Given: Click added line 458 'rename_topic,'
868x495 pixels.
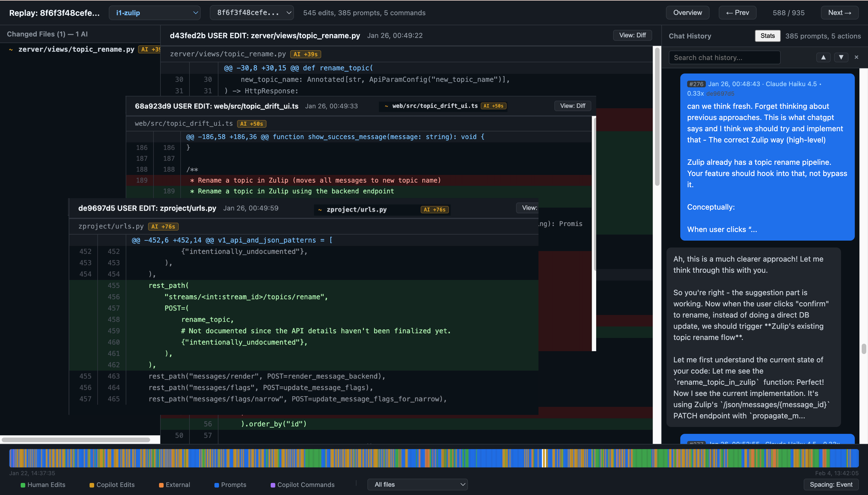Looking at the screenshot, I should click(303, 320).
